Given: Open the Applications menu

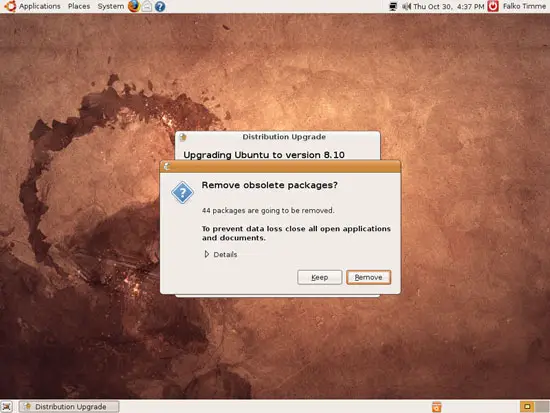Looking at the screenshot, I should 39,6.
